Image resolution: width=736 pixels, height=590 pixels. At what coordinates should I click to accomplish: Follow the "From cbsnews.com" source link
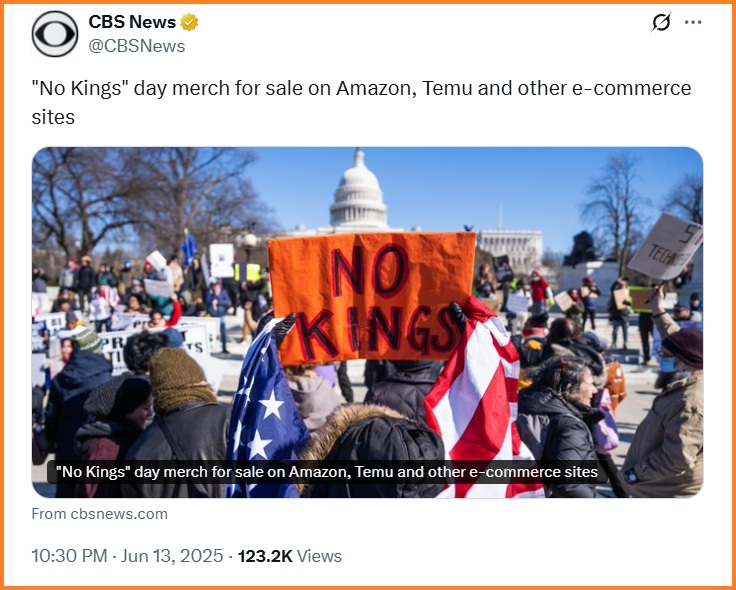click(100, 514)
